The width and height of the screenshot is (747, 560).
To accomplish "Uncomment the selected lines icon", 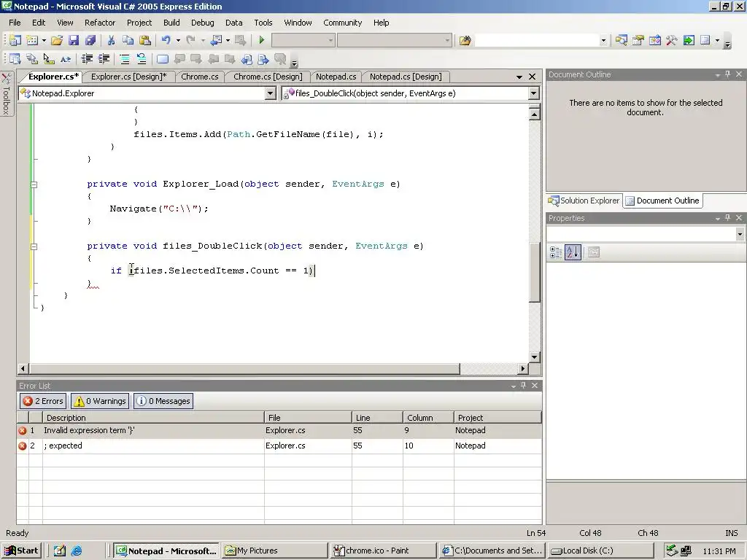I will [142, 59].
